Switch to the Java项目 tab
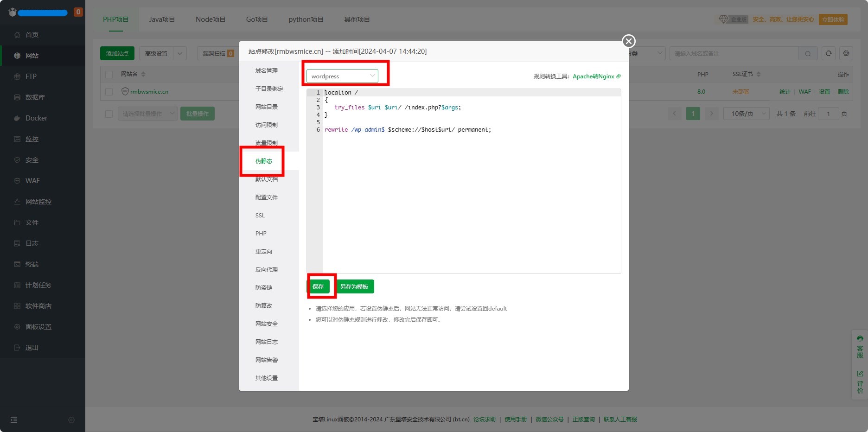The height and width of the screenshot is (432, 868). [162, 19]
